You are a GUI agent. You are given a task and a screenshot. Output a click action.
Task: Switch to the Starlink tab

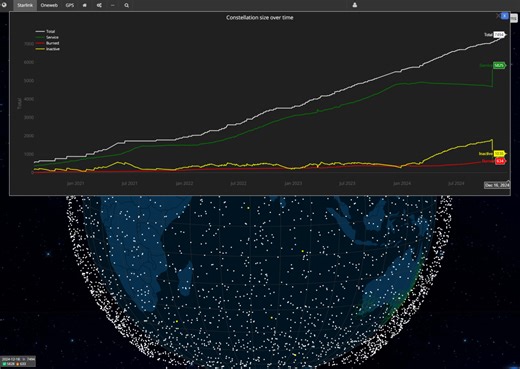pyautogui.click(x=25, y=5)
